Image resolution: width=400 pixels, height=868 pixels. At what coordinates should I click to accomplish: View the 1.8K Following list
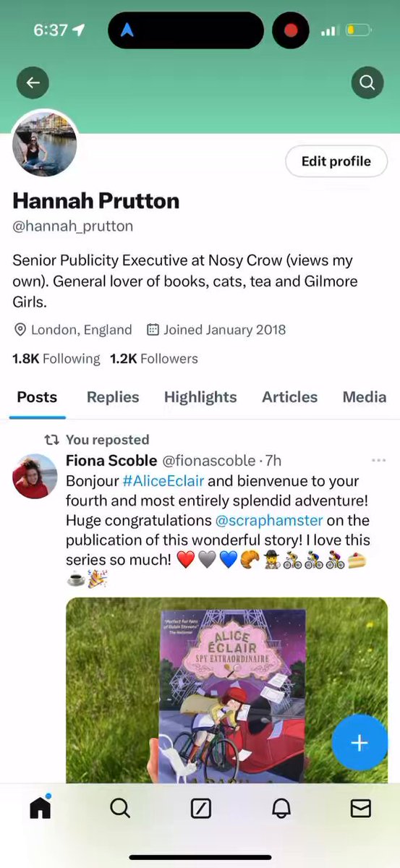[x=56, y=359]
